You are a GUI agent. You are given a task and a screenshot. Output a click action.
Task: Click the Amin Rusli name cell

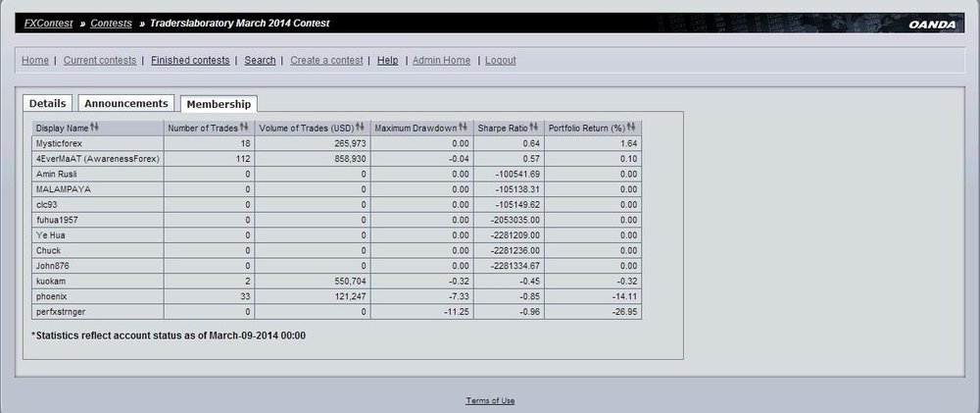pyautogui.click(x=98, y=174)
